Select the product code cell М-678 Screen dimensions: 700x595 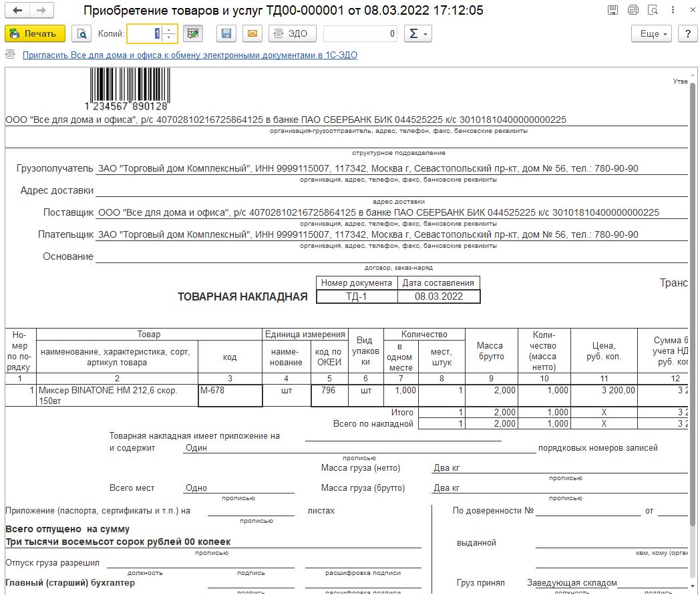point(230,395)
